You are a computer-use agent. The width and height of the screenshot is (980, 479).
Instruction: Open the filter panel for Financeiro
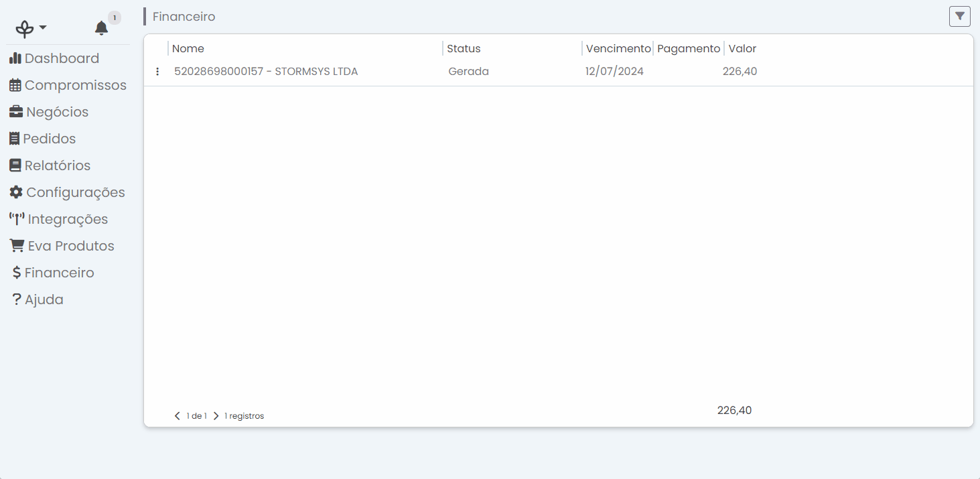coord(959,16)
